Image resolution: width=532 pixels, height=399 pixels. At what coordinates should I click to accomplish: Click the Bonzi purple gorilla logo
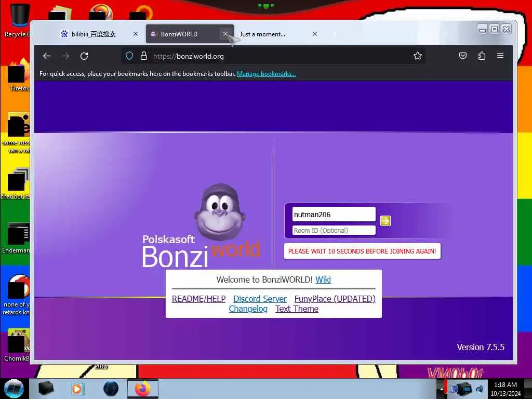[220, 212]
